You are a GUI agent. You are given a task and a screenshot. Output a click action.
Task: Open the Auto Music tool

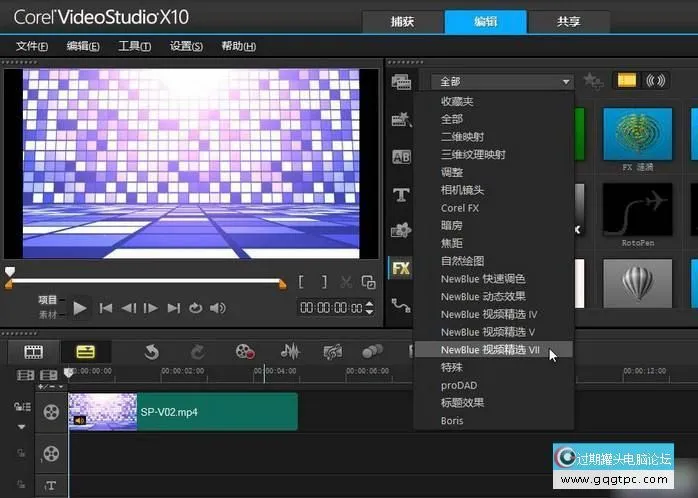pyautogui.click(x=332, y=352)
